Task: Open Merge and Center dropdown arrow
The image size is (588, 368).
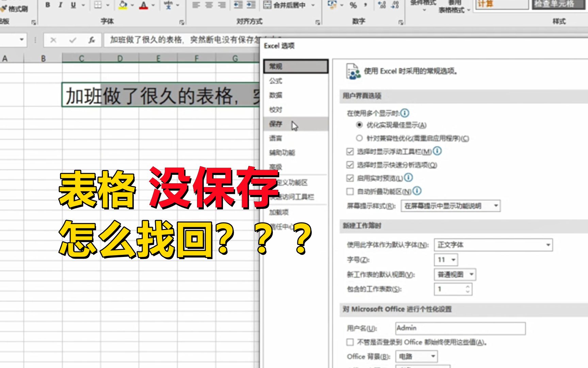Action: [313, 5]
